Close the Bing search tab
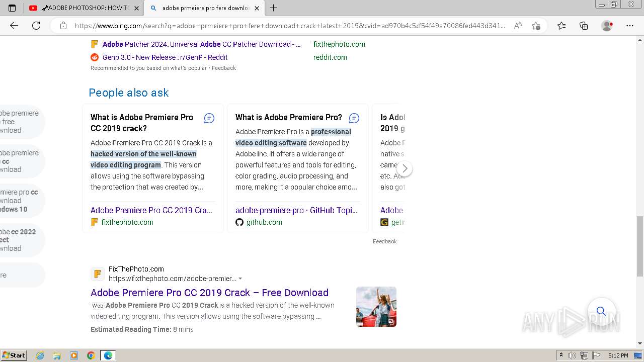The image size is (644, 362). click(257, 8)
